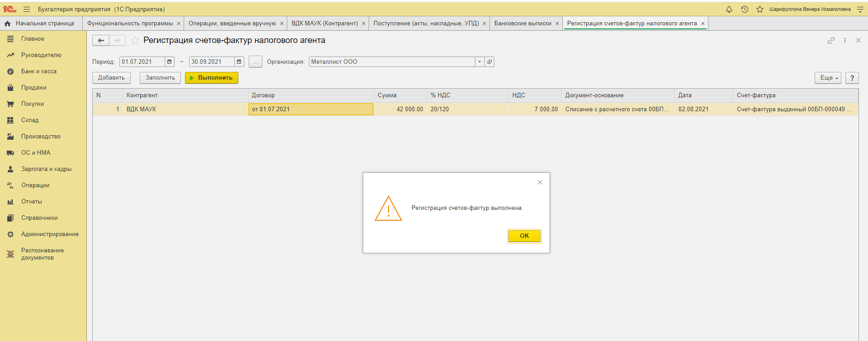The width and height of the screenshot is (868, 341).
Task: Open Распознавание документов section
Action: (43, 254)
